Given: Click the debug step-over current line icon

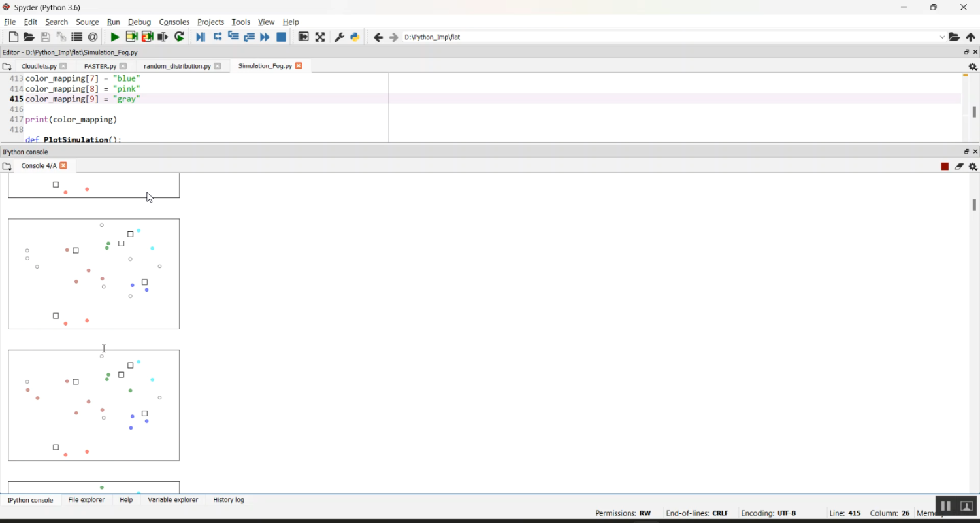Looking at the screenshot, I should 218,37.
